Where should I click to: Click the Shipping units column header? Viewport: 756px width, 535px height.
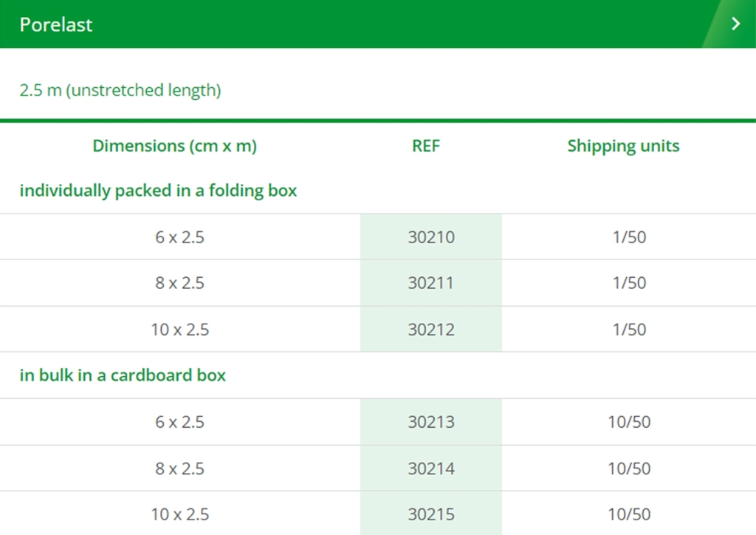[623, 146]
